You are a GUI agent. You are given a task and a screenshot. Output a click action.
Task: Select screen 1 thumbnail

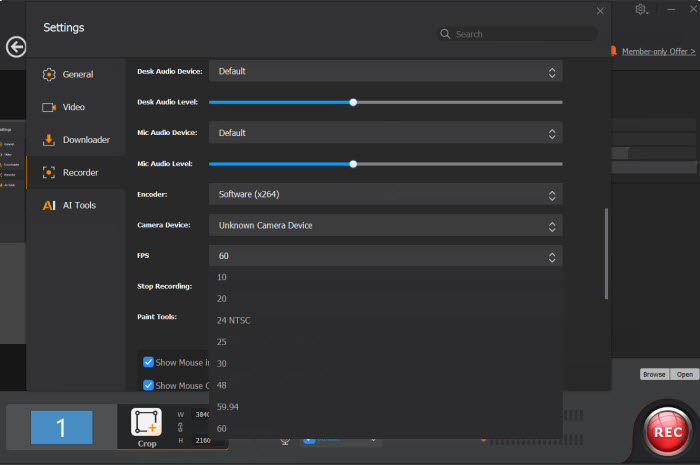pos(62,428)
